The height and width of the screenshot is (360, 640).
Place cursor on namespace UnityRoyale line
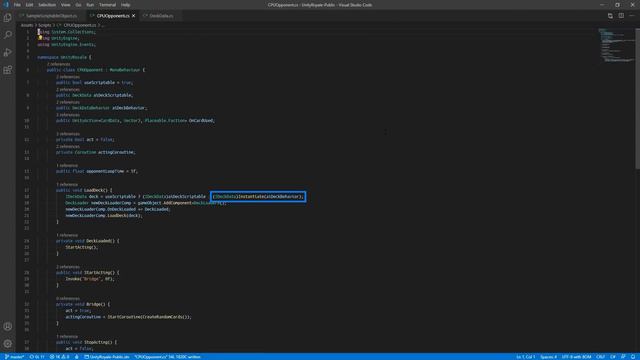[x=64, y=57]
